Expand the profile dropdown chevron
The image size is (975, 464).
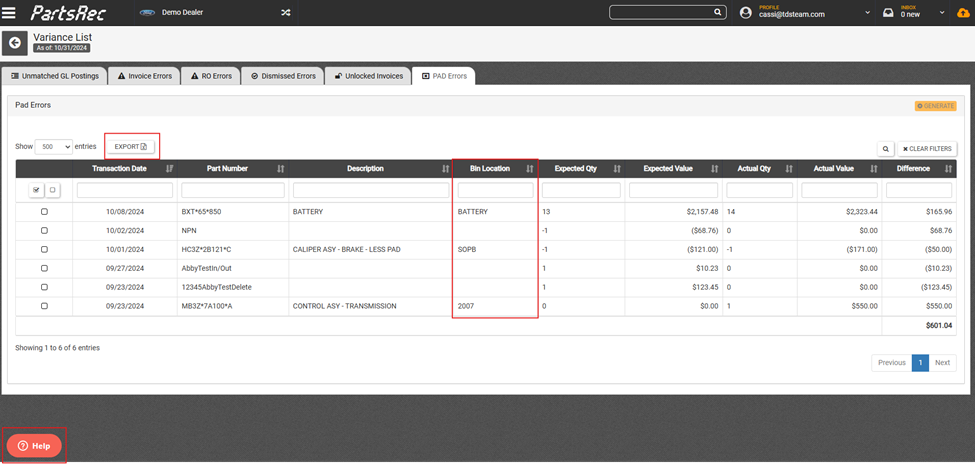click(x=867, y=13)
